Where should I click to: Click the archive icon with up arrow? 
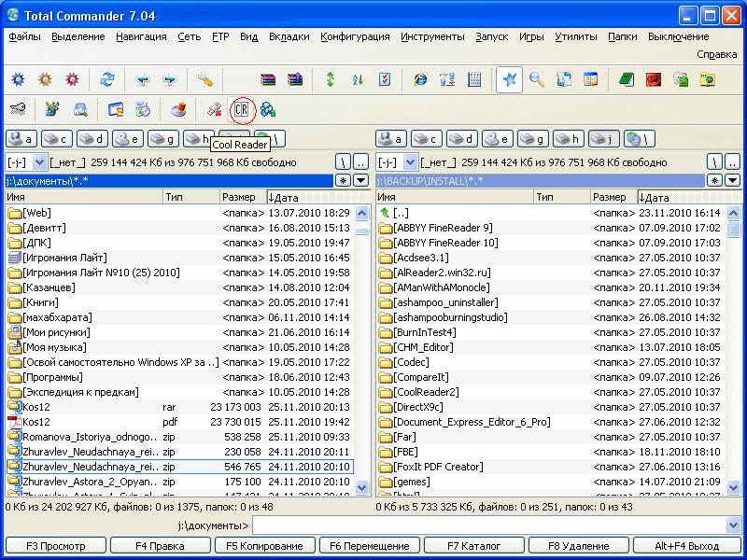295,79
